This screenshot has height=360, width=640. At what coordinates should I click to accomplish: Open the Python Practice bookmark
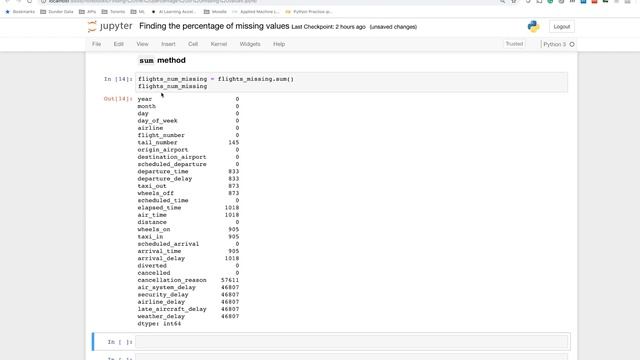pos(309,12)
